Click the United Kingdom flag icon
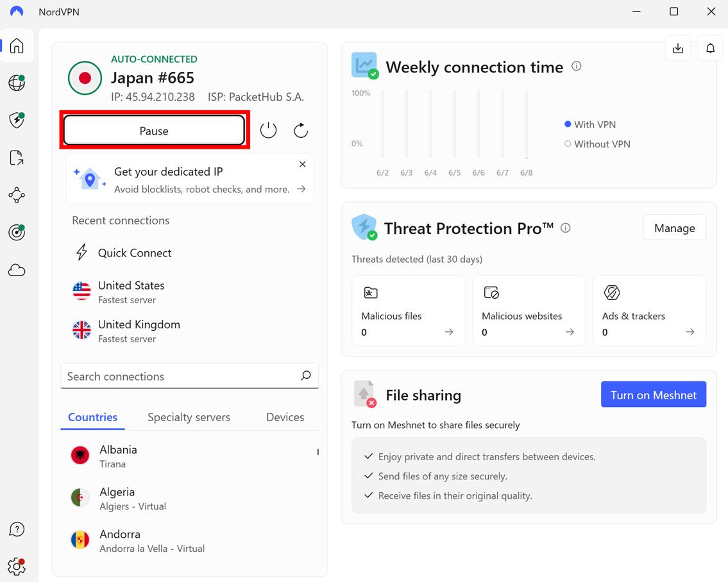Image resolution: width=728 pixels, height=582 pixels. coord(81,330)
